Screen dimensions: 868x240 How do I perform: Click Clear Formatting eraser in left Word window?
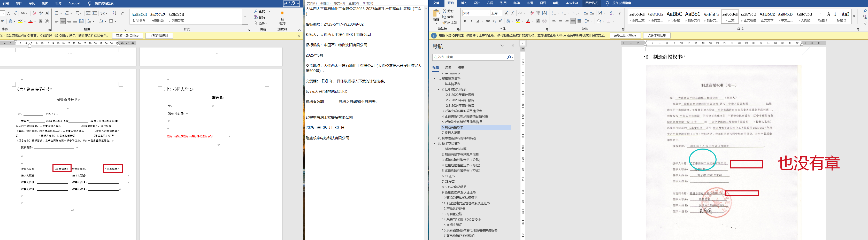click(x=34, y=13)
